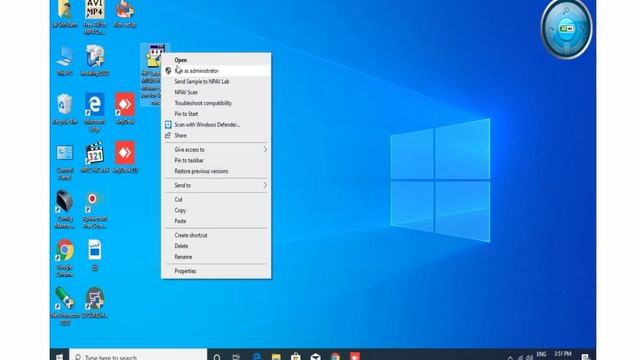Viewport: 640px width, 360px height.
Task: Choose Troubleshoot compatibility
Action: click(216, 103)
